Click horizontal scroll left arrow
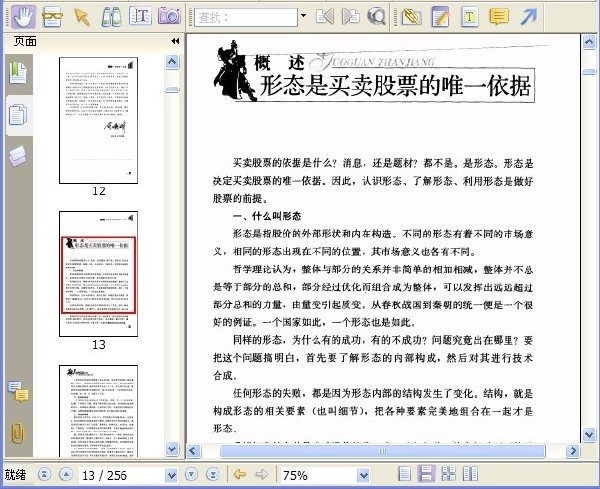Screen dimensions: 600x489 pos(193,451)
